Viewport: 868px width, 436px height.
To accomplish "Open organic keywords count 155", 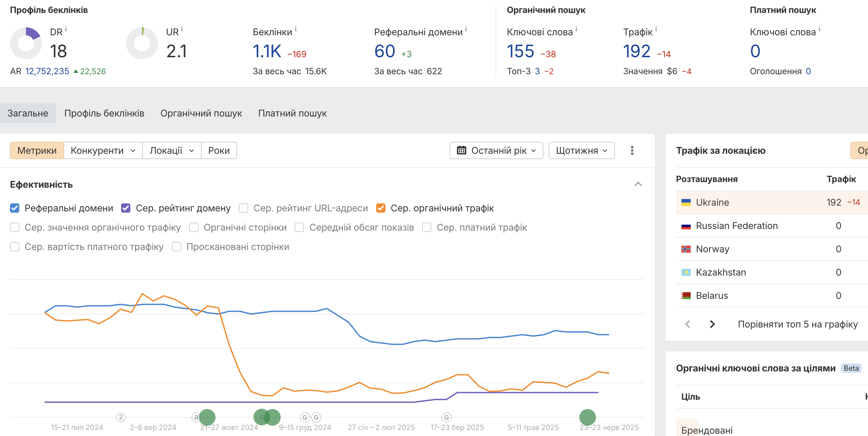I will click(520, 51).
